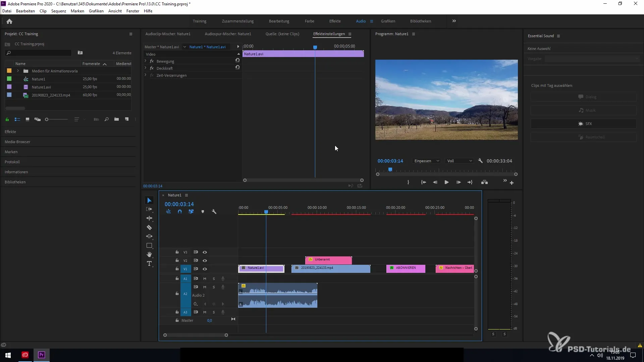The width and height of the screenshot is (644, 362).
Task: Toggle lock on track V1
Action: coord(177,268)
